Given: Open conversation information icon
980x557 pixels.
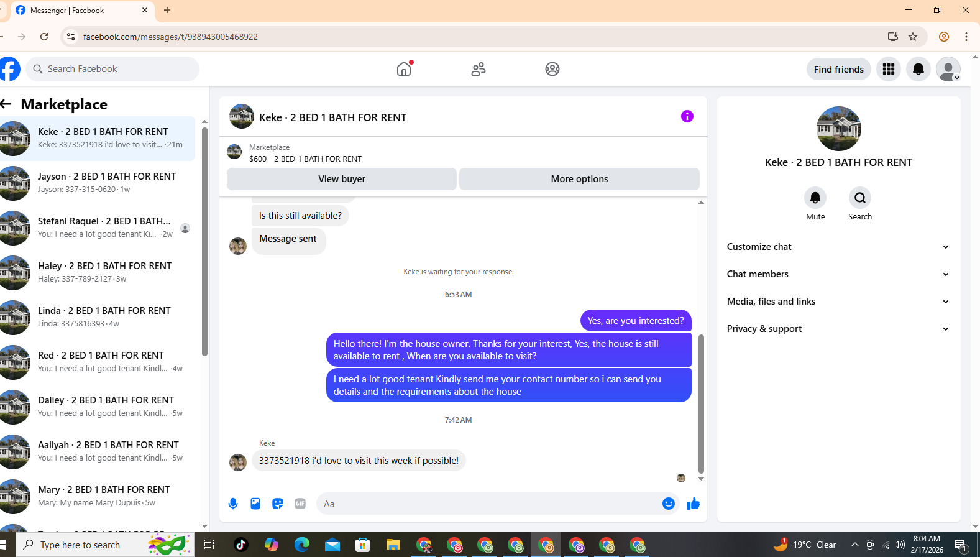Looking at the screenshot, I should coord(687,116).
